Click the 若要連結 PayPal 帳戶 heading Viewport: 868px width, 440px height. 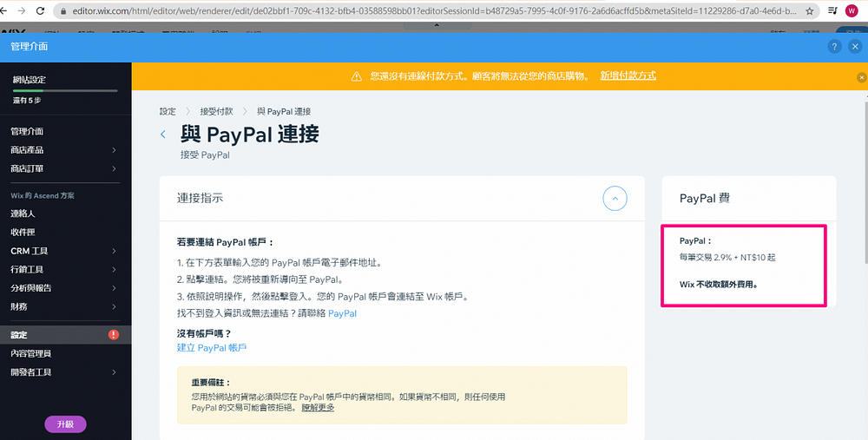(226, 242)
